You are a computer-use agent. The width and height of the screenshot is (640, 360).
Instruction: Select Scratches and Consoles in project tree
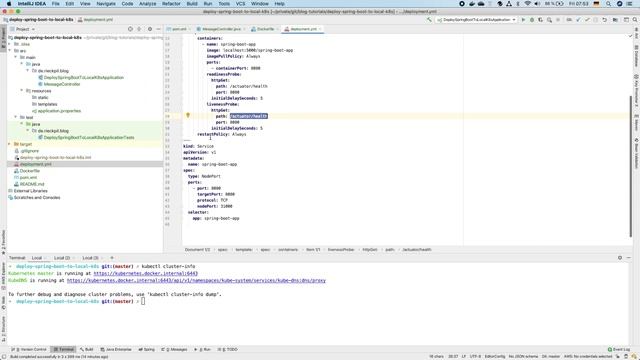coord(37,198)
